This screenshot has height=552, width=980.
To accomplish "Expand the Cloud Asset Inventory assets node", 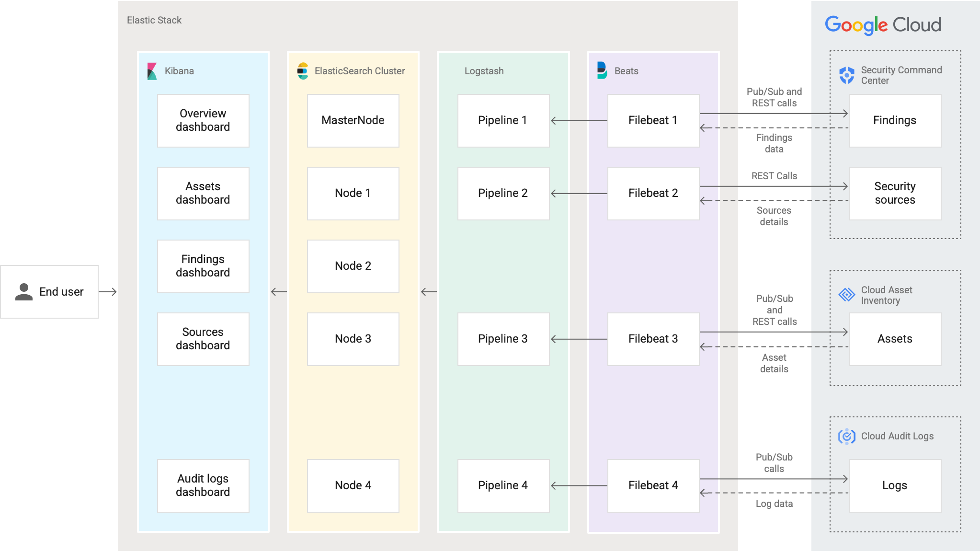I will [x=896, y=338].
